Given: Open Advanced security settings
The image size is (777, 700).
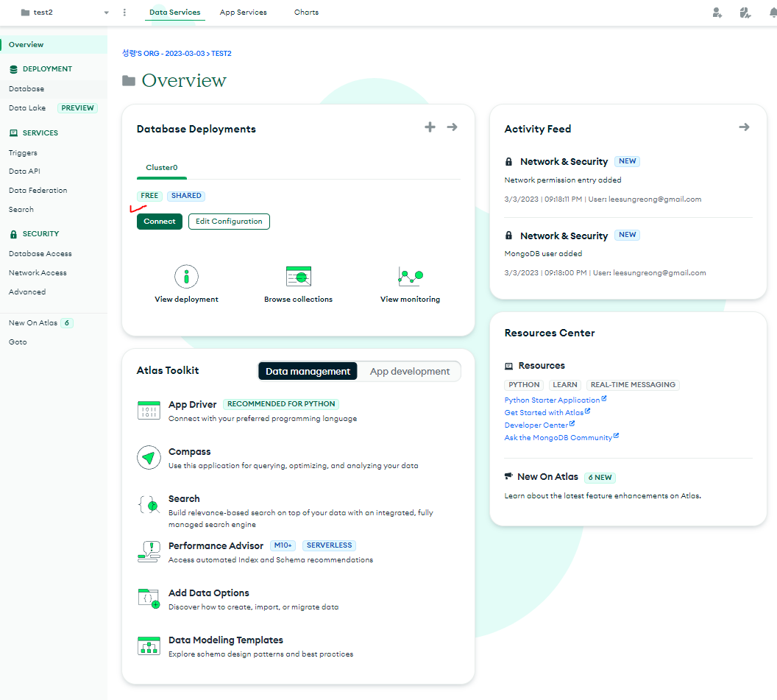Looking at the screenshot, I should (27, 292).
